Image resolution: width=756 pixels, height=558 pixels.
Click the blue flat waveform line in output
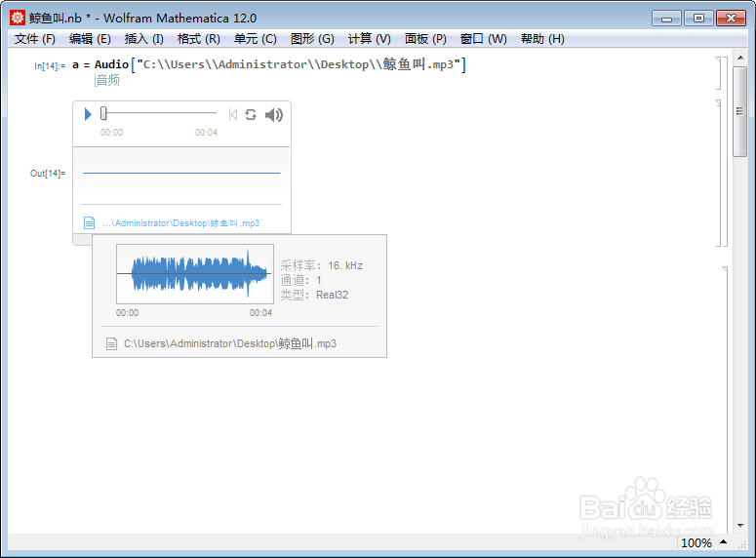[181, 173]
